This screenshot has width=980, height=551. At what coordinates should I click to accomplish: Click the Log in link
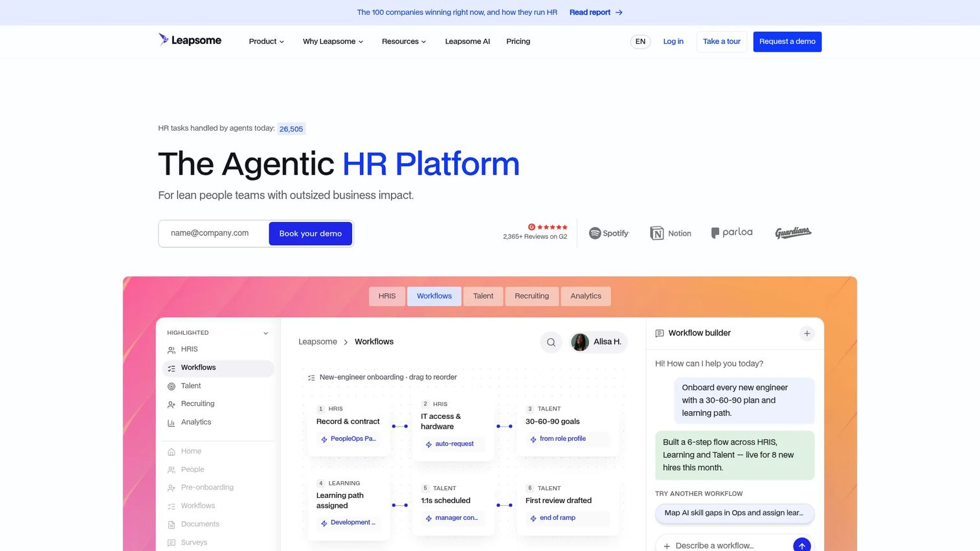673,41
